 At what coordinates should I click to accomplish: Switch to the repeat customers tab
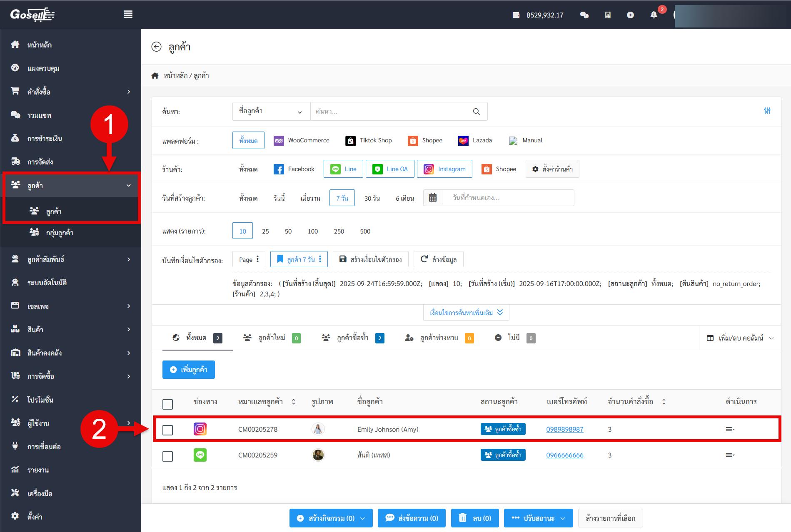352,338
